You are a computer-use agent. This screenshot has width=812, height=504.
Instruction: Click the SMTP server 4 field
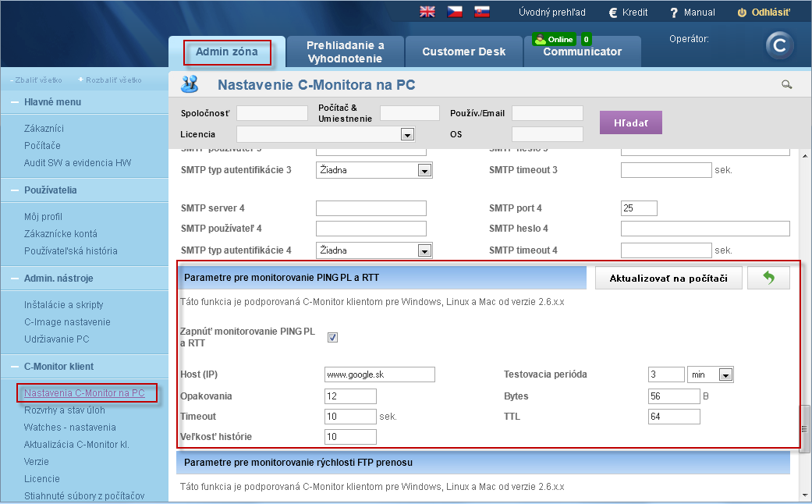(x=371, y=208)
